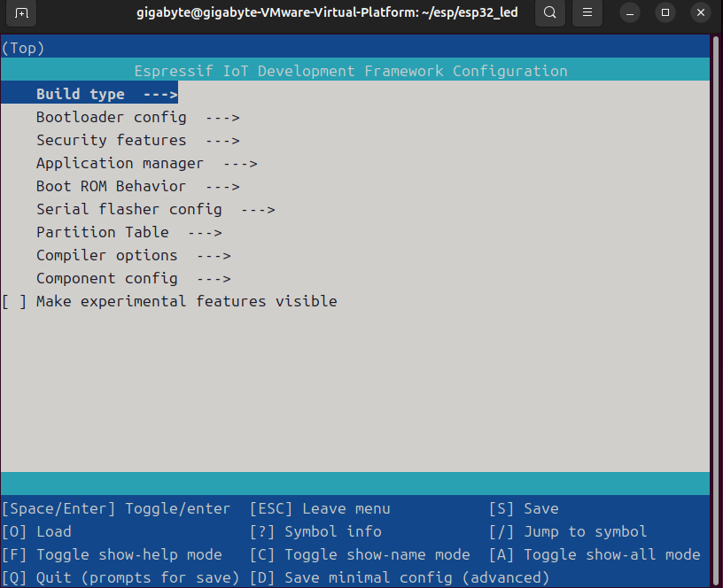Click the minimize window button
Screen dimensions: 723x588
pos(629,13)
